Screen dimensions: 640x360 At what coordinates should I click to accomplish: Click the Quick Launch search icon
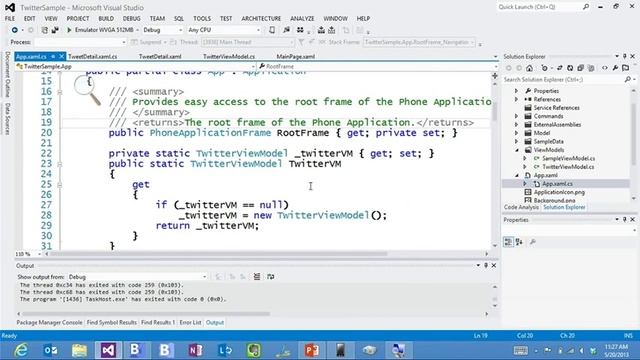click(586, 7)
